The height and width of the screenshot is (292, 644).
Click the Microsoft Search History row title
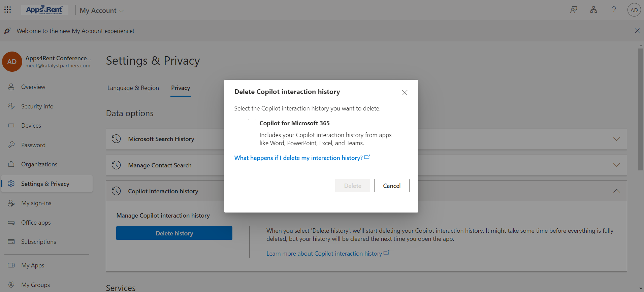click(x=161, y=139)
